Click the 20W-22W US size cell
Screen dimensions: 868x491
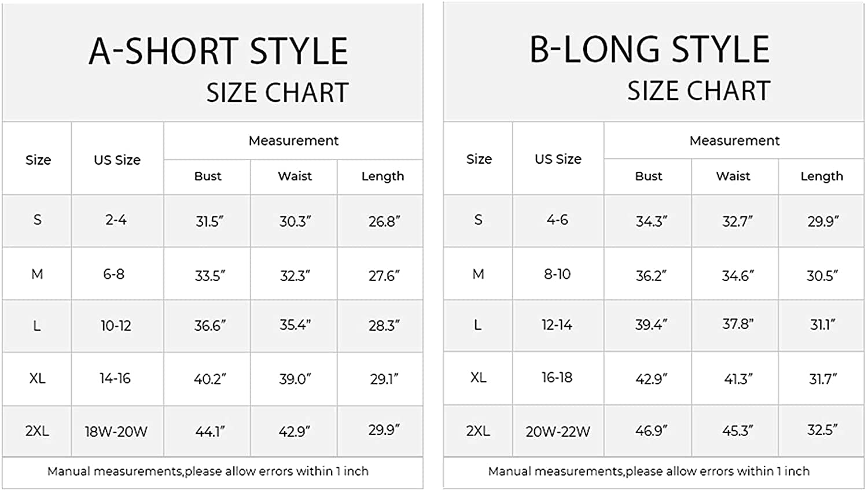coord(558,431)
